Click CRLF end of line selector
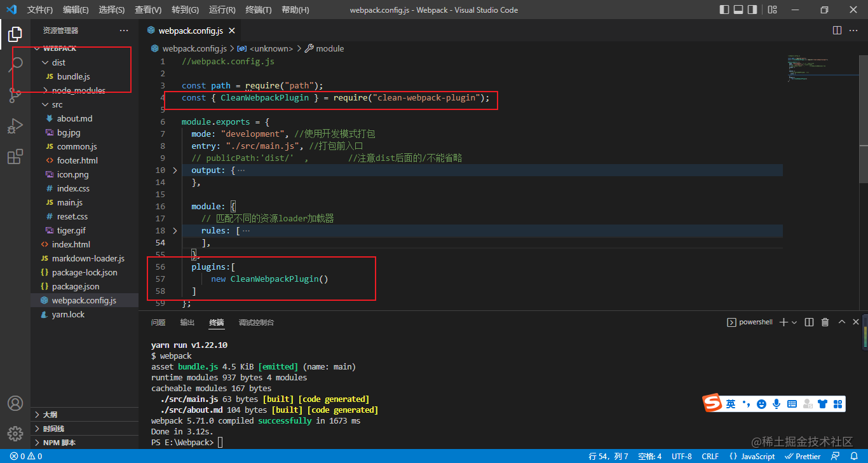Viewport: 868px width, 463px height. [x=710, y=456]
